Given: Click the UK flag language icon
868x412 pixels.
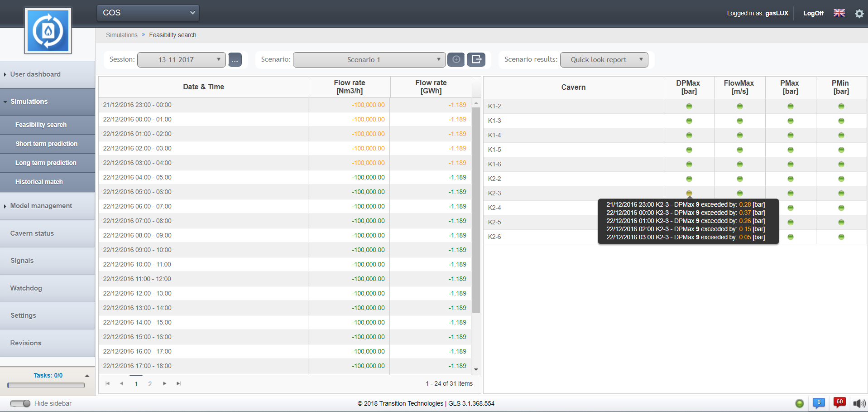Looking at the screenshot, I should 839,13.
